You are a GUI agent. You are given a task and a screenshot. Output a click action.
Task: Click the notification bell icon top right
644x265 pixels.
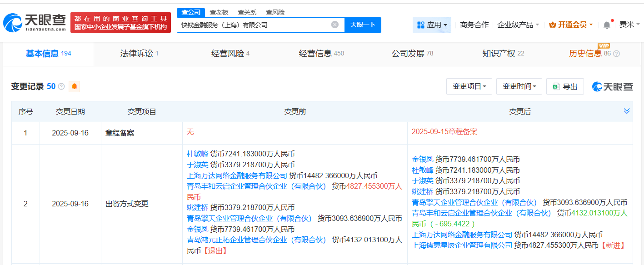[x=606, y=25]
